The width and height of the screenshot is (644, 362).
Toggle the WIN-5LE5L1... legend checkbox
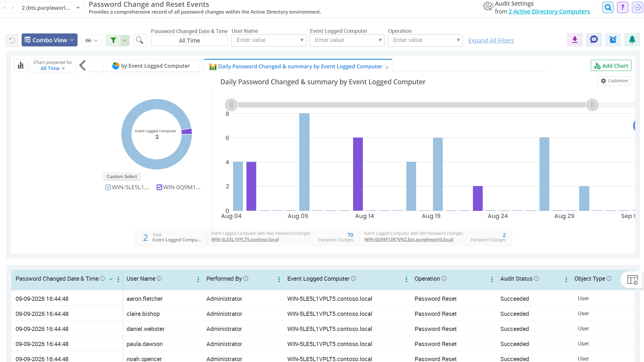[x=108, y=187]
